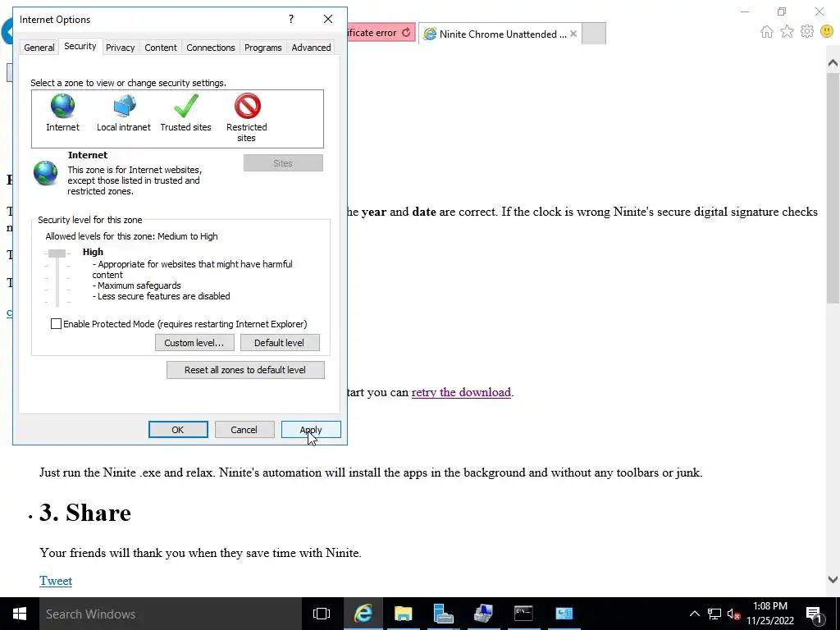Click the page scrollbar up arrow
Image resolution: width=840 pixels, height=630 pixels.
click(x=833, y=63)
